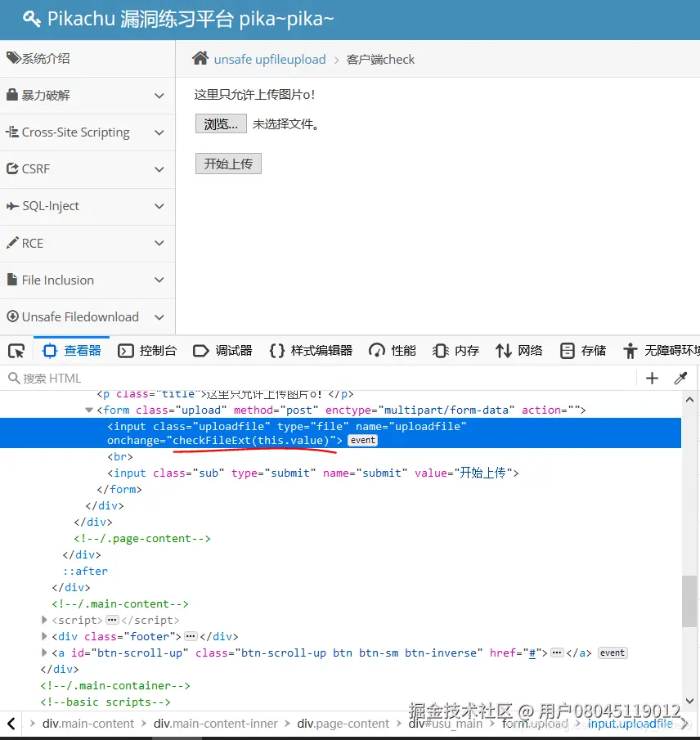The image size is (700, 740).
Task: Click the plus icon to create new node
Action: 652,378
